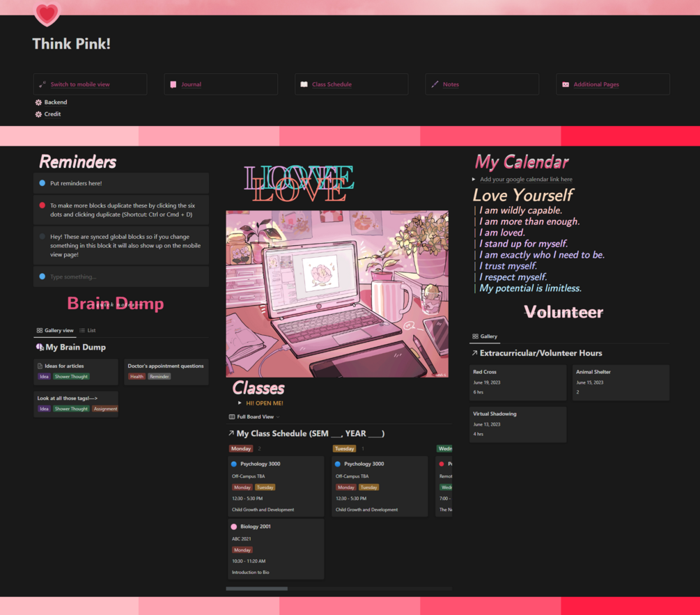Click the pink dot on Biology 2001
This screenshot has height=615, width=700.
234,527
